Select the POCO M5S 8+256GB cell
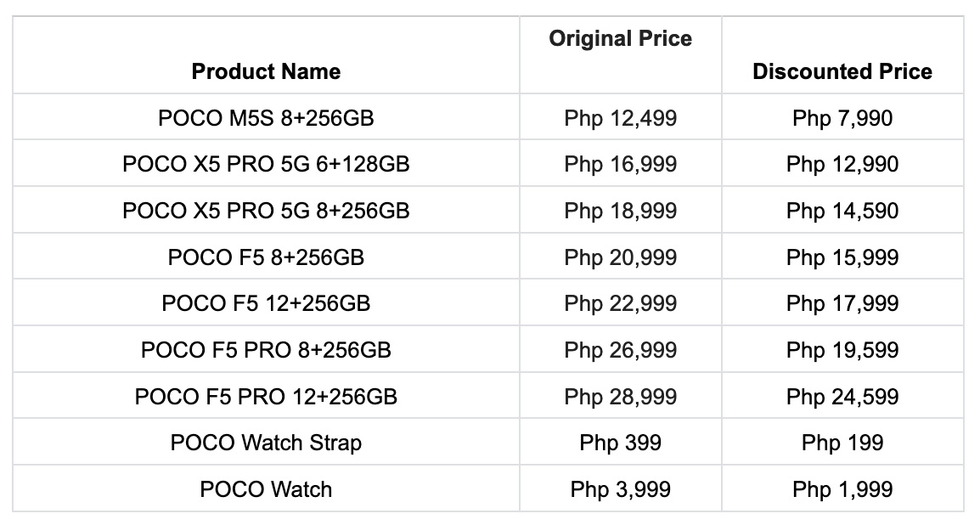 pos(267,117)
